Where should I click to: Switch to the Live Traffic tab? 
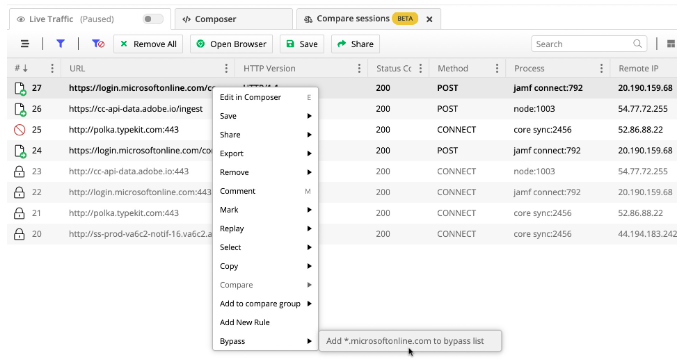(x=89, y=19)
